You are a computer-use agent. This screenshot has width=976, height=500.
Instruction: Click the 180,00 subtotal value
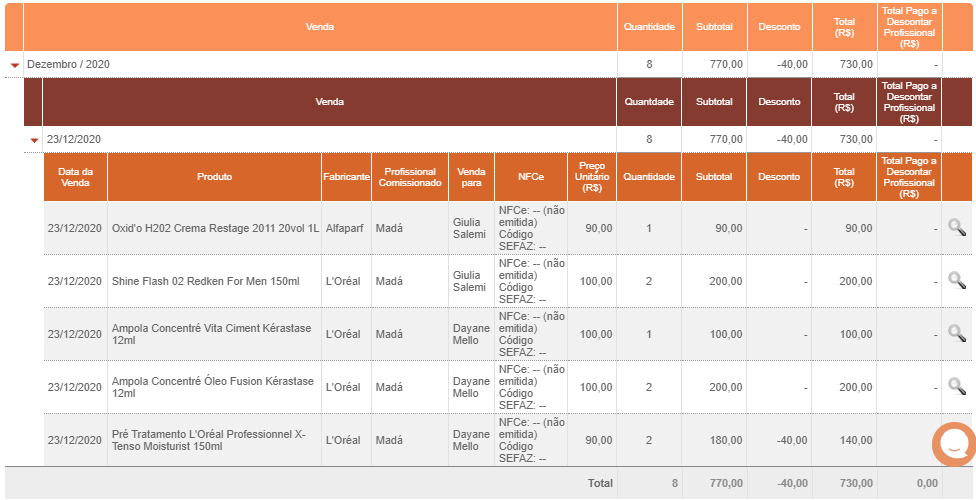click(728, 440)
